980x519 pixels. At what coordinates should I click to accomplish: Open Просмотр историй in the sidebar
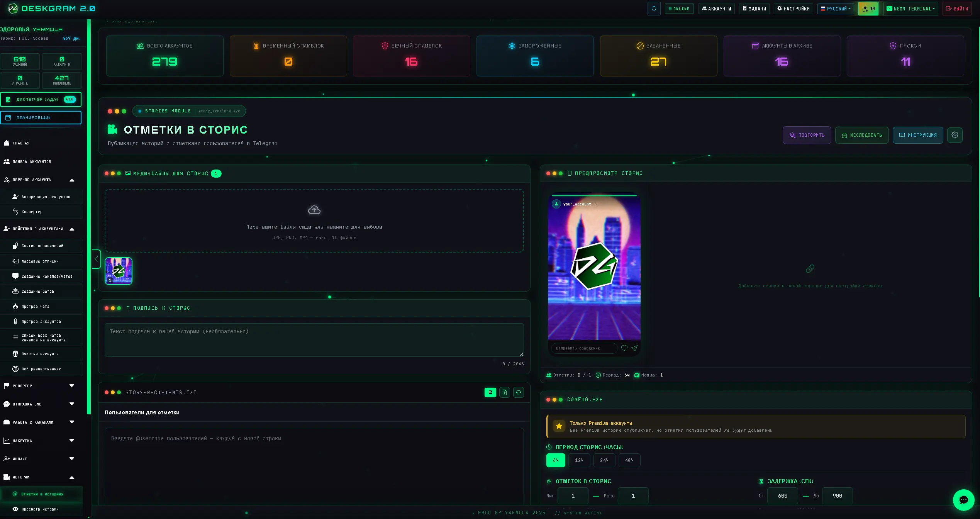tap(41, 509)
